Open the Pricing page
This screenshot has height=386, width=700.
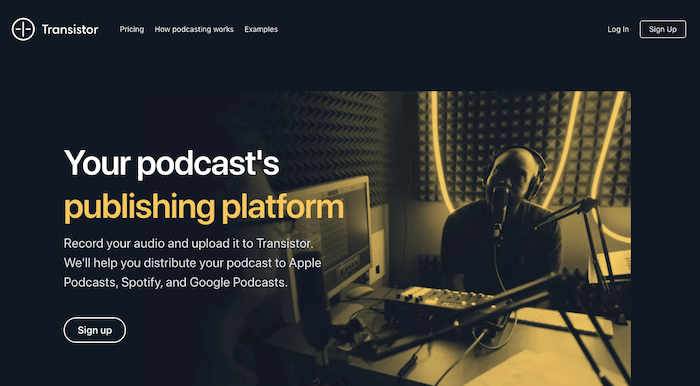132,29
